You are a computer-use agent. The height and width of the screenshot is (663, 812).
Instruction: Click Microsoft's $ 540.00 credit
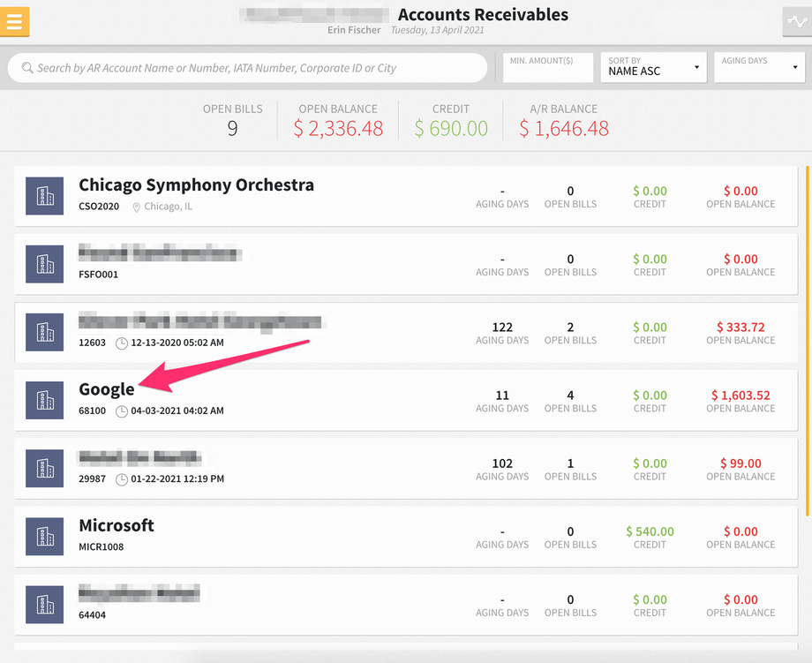[x=650, y=531]
